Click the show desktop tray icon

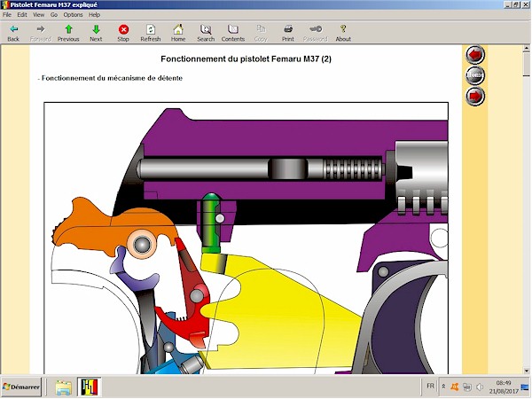(525, 387)
